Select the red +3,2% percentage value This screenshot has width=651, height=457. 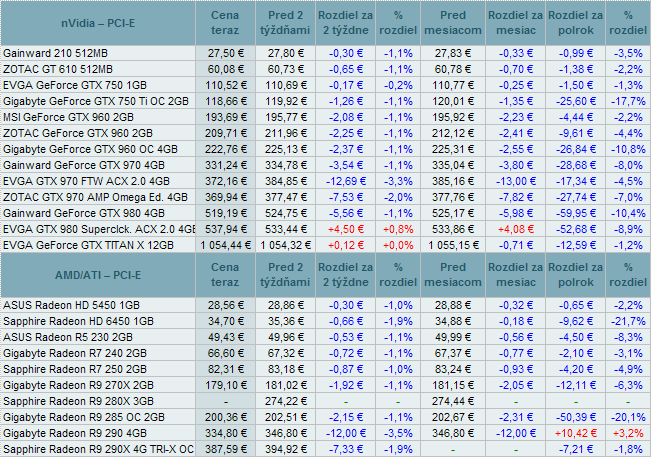pos(628,433)
